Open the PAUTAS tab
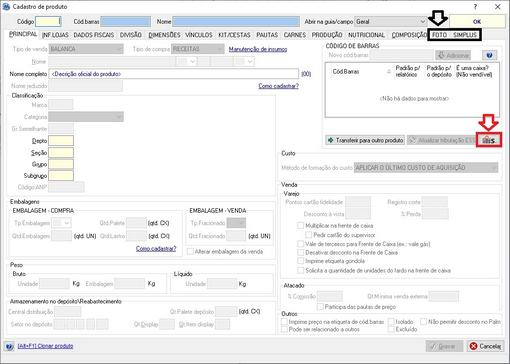510x364 pixels. point(267,35)
